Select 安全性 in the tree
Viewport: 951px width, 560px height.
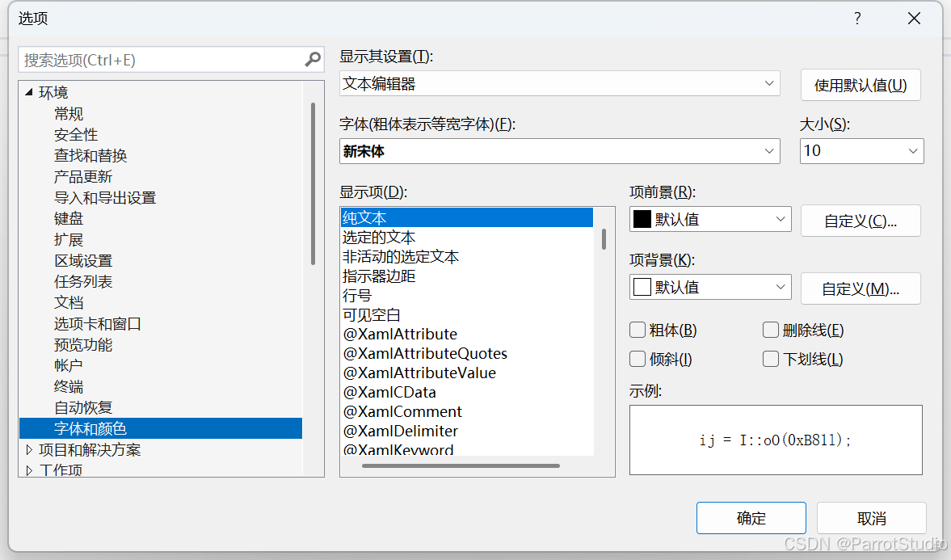pos(76,135)
